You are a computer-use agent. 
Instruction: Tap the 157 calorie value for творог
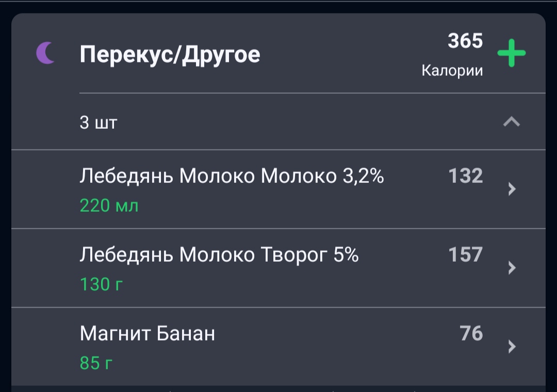tap(466, 254)
